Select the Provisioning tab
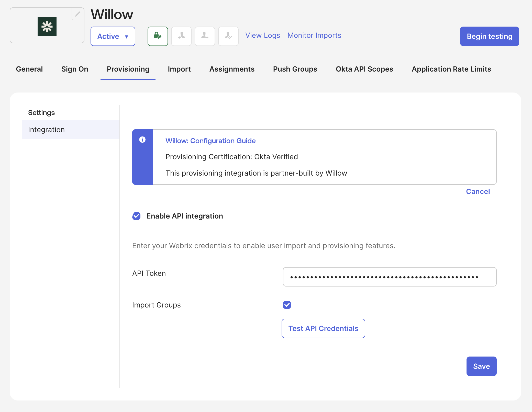The image size is (532, 412). click(128, 69)
